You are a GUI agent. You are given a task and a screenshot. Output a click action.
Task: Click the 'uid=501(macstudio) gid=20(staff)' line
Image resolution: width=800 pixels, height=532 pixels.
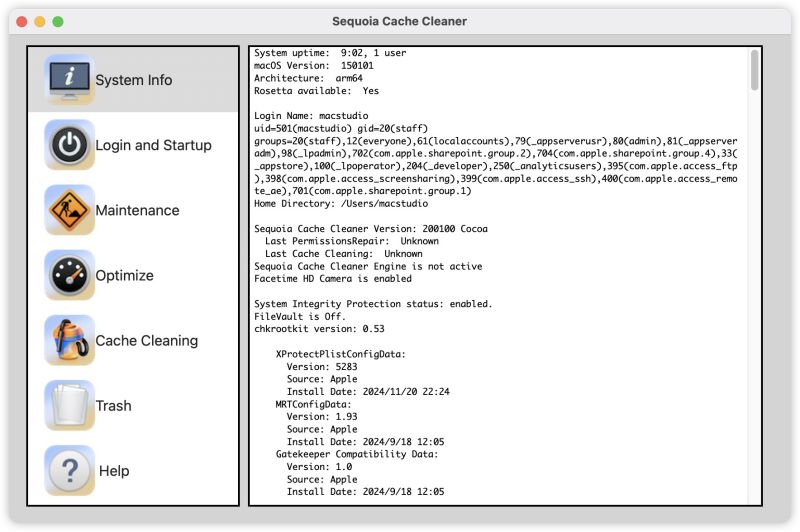click(341, 128)
